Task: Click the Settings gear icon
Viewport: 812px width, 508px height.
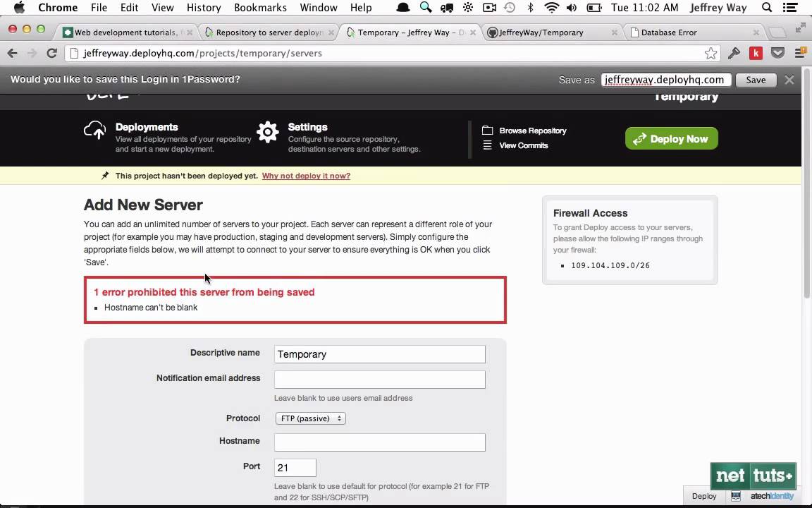Action: tap(268, 132)
